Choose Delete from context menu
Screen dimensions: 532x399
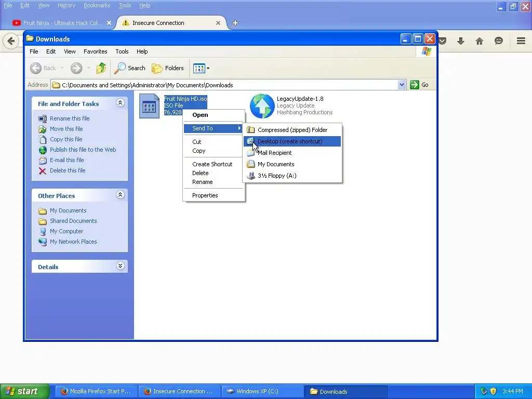201,173
